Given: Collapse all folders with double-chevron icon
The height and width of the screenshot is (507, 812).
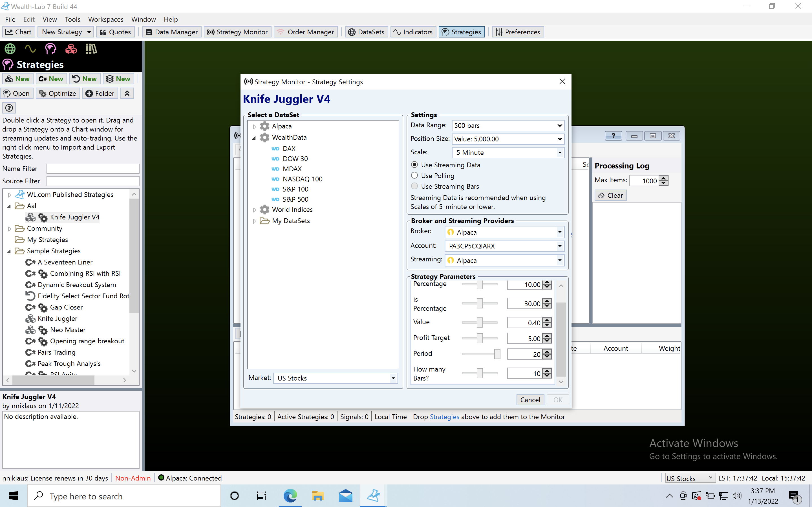Looking at the screenshot, I should [127, 93].
